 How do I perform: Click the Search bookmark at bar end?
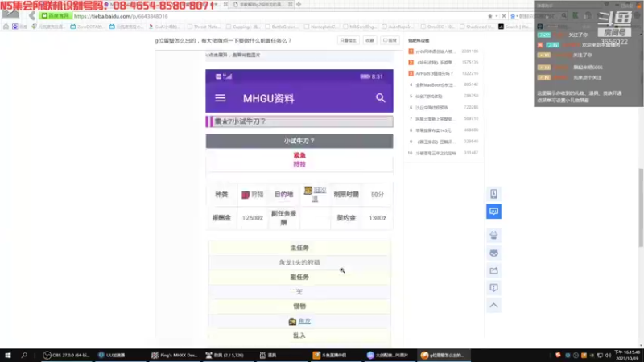coord(514,27)
